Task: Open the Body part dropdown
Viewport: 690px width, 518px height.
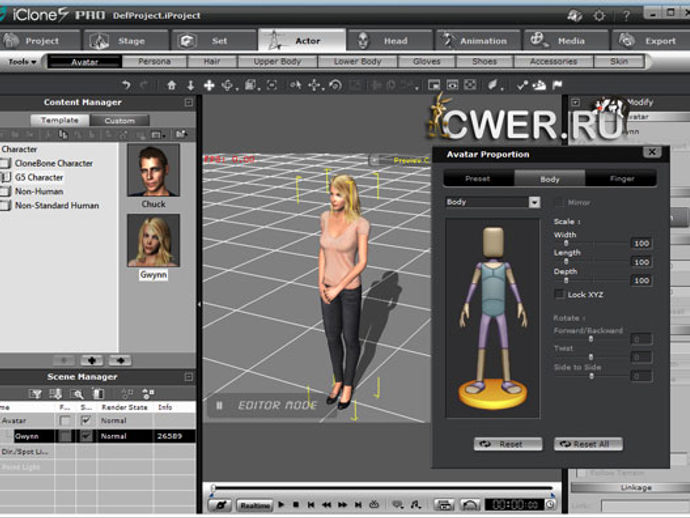Action: click(534, 202)
